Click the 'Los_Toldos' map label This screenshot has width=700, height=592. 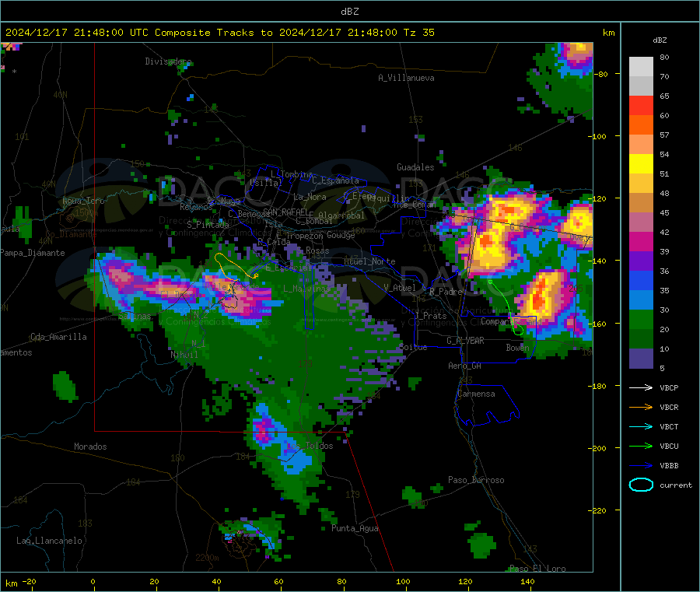point(310,446)
